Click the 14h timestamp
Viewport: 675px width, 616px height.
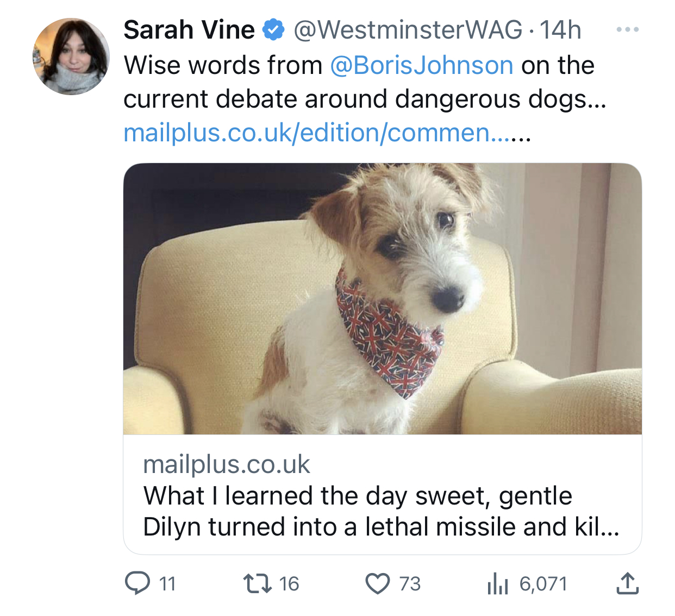pyautogui.click(x=560, y=30)
